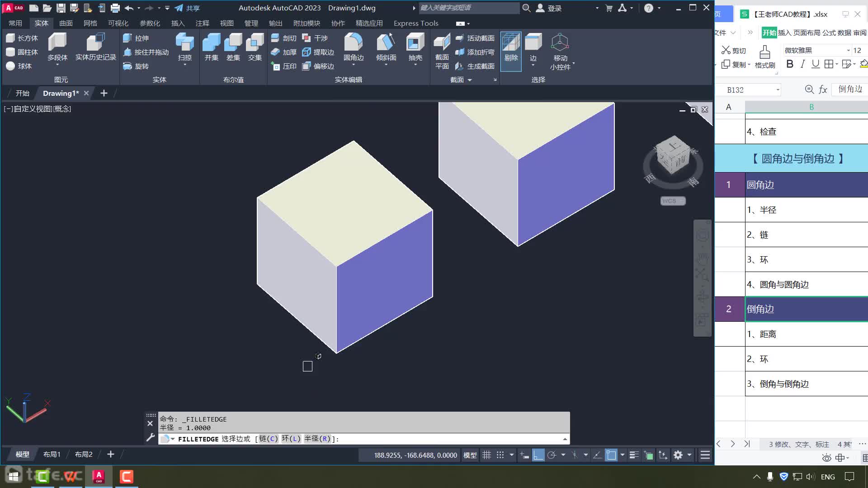Toggle lineweight display in status bar
The height and width of the screenshot is (488, 868).
pos(634,455)
